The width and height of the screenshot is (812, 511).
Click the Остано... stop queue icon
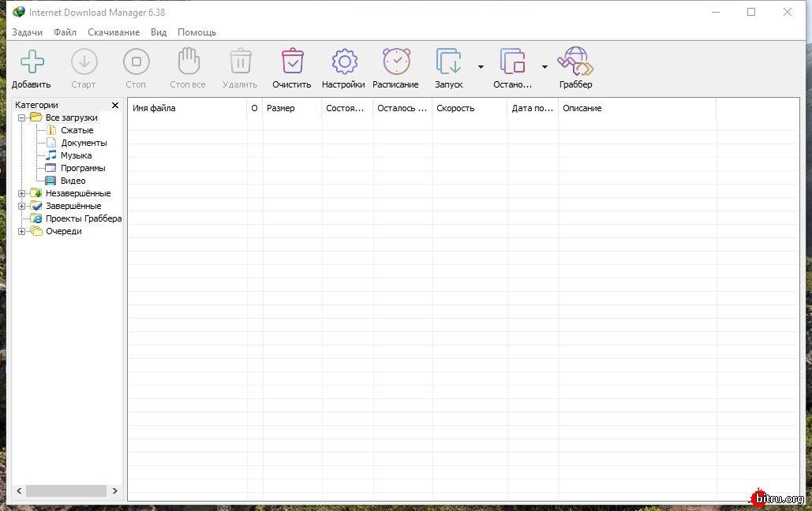pos(513,62)
